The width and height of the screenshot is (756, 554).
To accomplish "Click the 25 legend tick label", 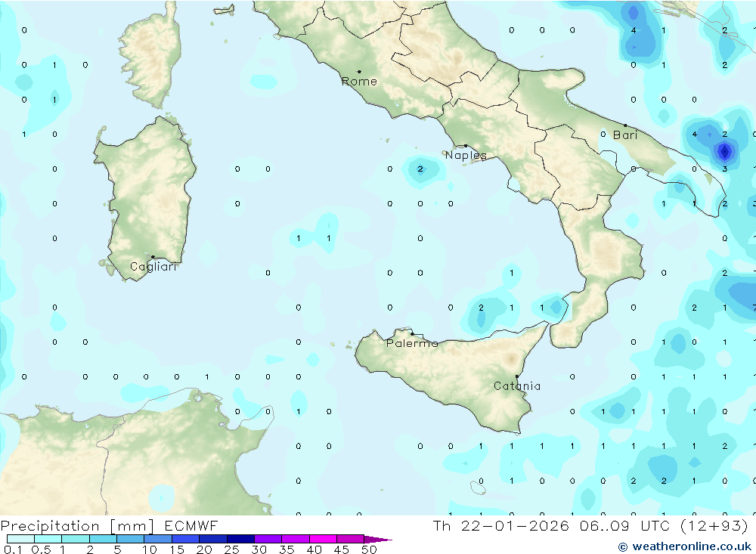I will [x=232, y=549].
